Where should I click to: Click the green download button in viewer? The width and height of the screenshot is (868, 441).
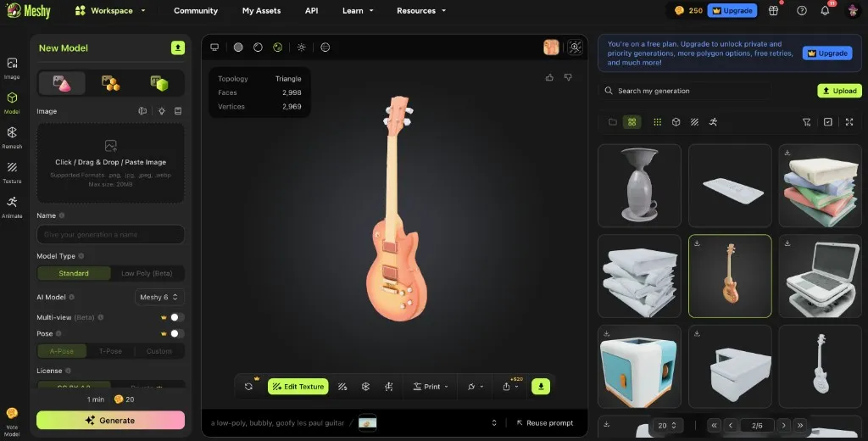[541, 386]
